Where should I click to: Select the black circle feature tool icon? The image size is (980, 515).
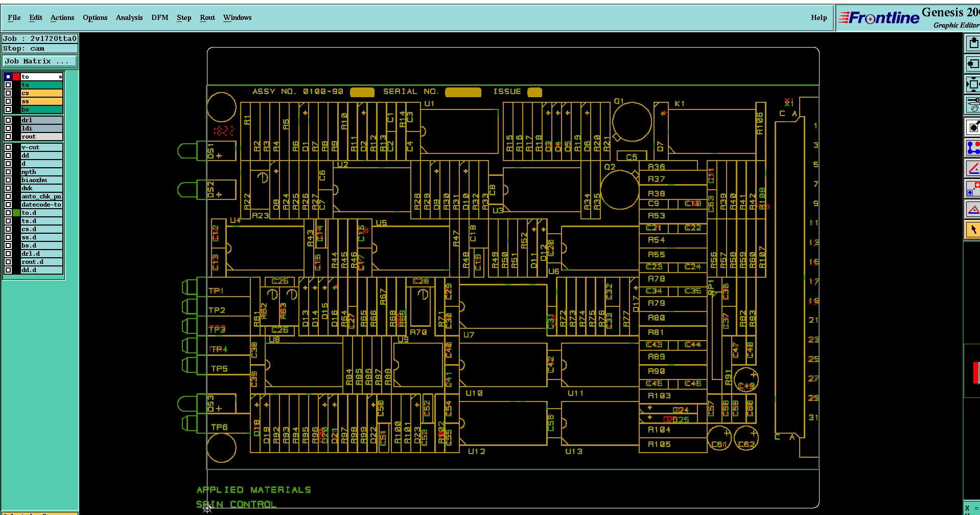tap(973, 127)
